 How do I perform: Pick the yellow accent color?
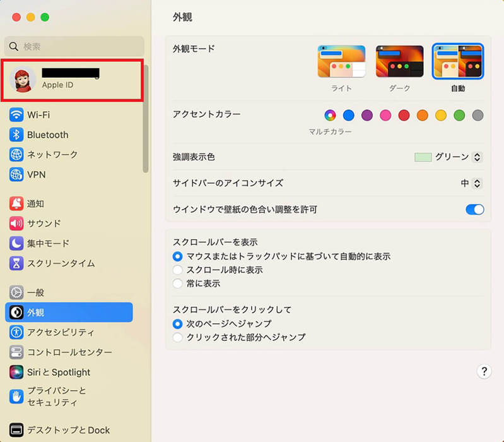[x=441, y=115]
